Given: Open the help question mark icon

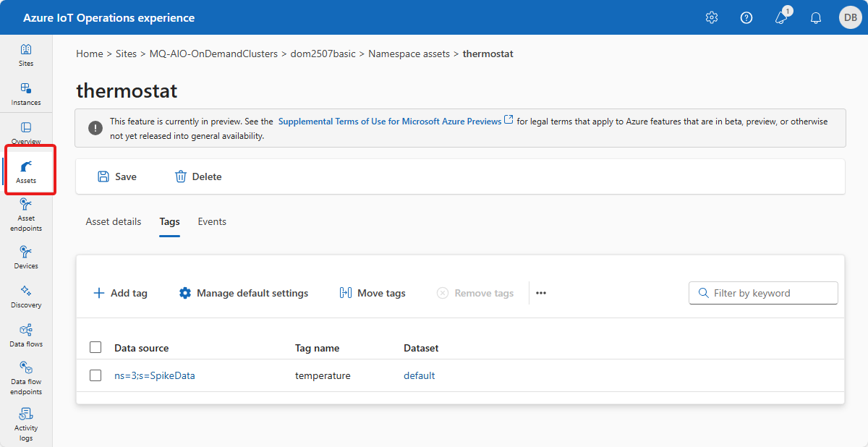Looking at the screenshot, I should click(746, 17).
